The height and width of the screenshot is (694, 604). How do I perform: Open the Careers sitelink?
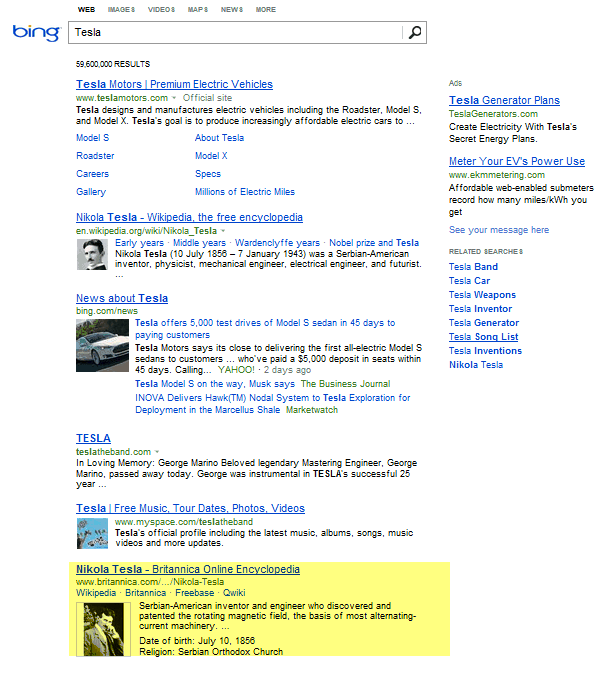tap(92, 174)
